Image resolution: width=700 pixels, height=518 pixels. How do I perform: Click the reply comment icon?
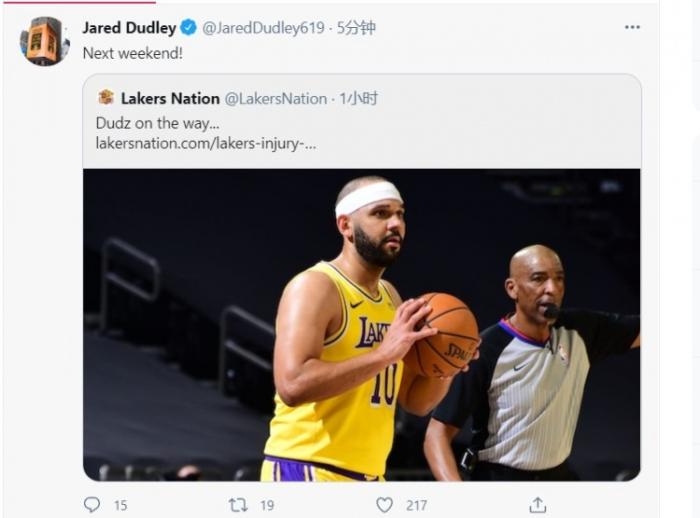point(92,505)
